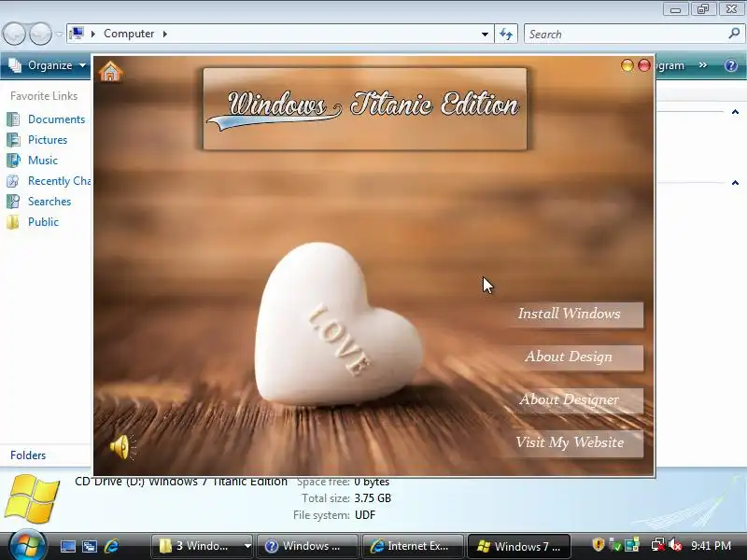Click the Safely Remove Hardware tray icon

(633, 545)
